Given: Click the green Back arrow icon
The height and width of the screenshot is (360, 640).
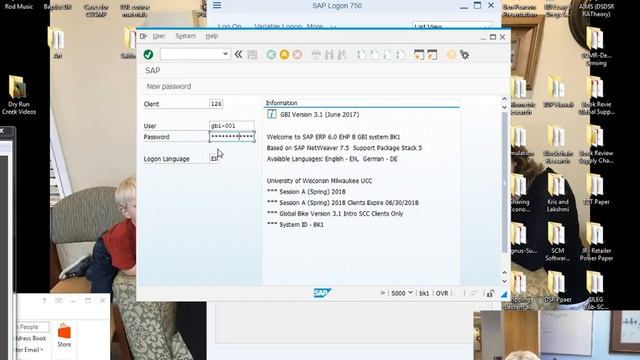Looking at the screenshot, I should point(271,55).
